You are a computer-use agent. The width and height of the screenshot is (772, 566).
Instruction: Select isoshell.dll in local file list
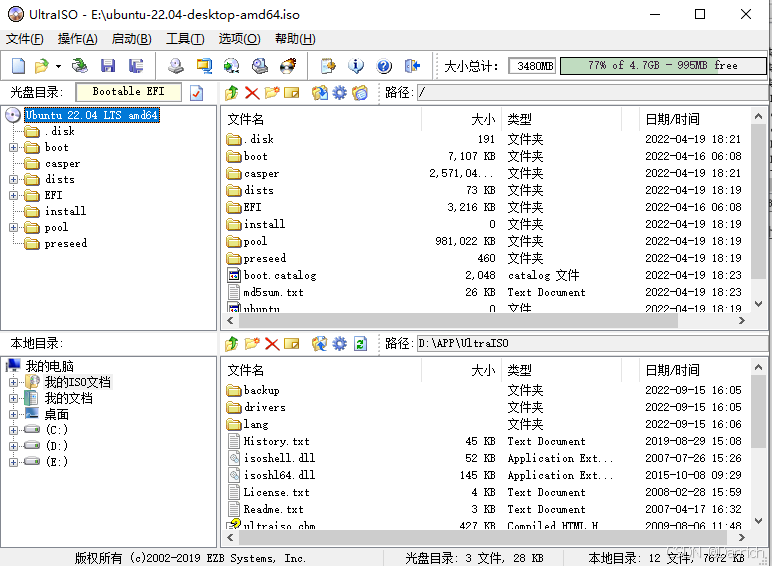279,458
